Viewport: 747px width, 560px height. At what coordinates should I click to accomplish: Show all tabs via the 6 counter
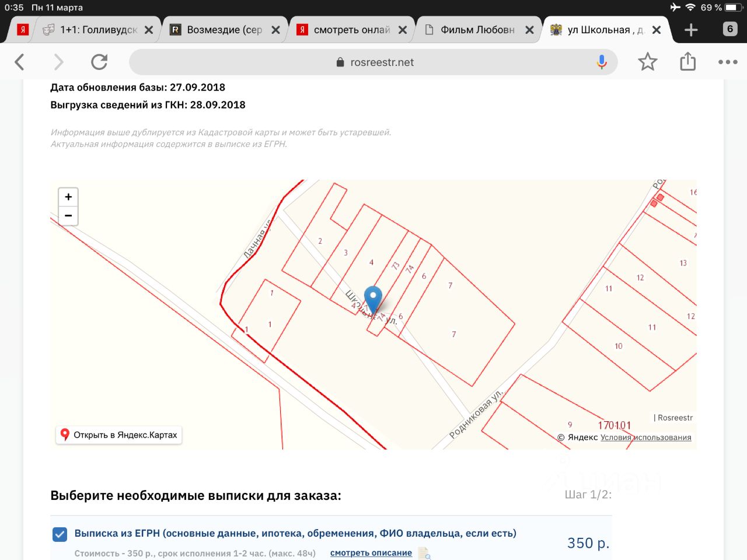point(730,29)
